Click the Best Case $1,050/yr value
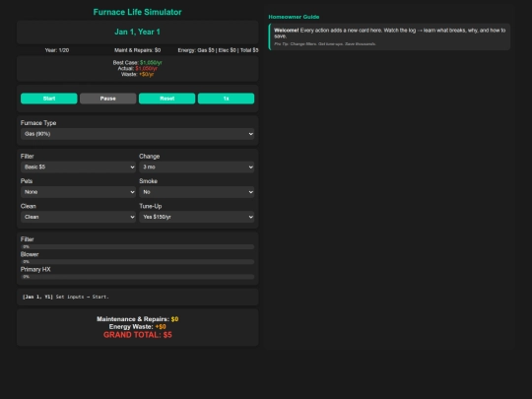The height and width of the screenshot is (399, 532). (x=151, y=63)
